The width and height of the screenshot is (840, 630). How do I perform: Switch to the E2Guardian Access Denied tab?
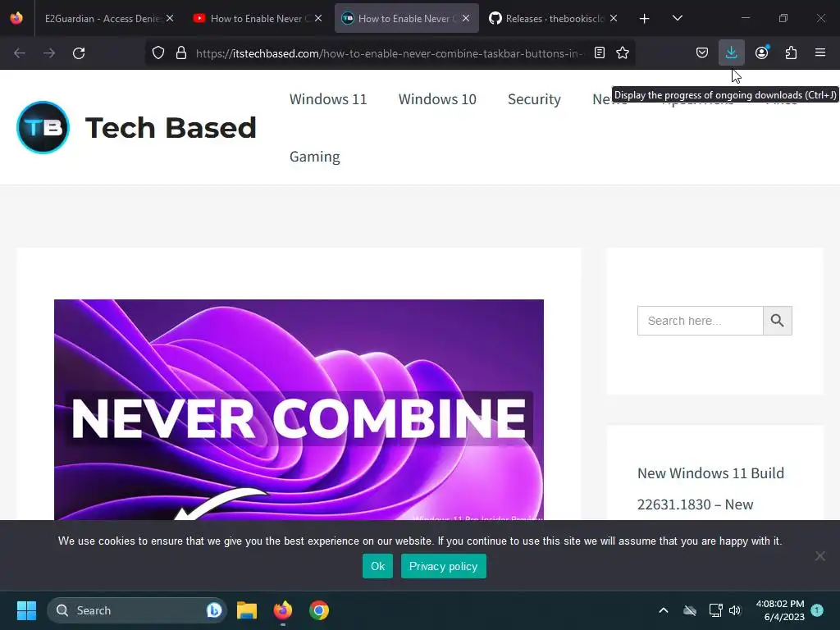pos(102,18)
